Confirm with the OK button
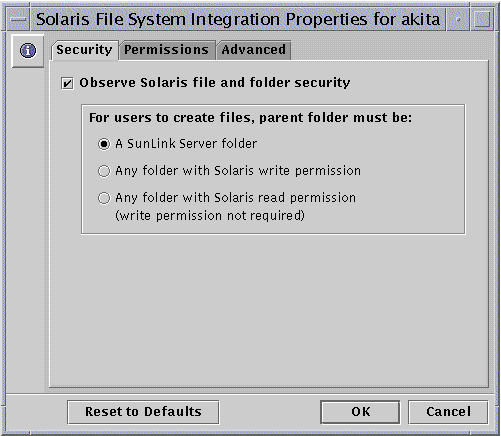This screenshot has width=501, height=436. click(360, 412)
